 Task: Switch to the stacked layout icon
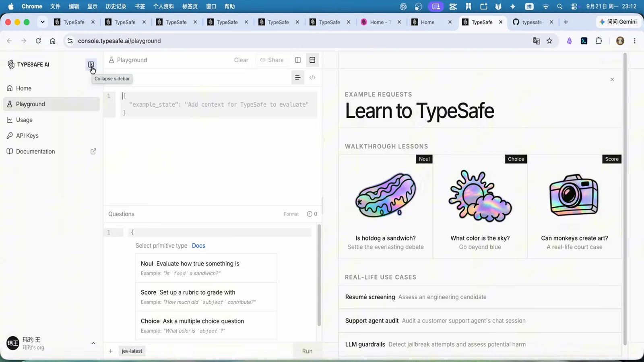click(x=312, y=60)
